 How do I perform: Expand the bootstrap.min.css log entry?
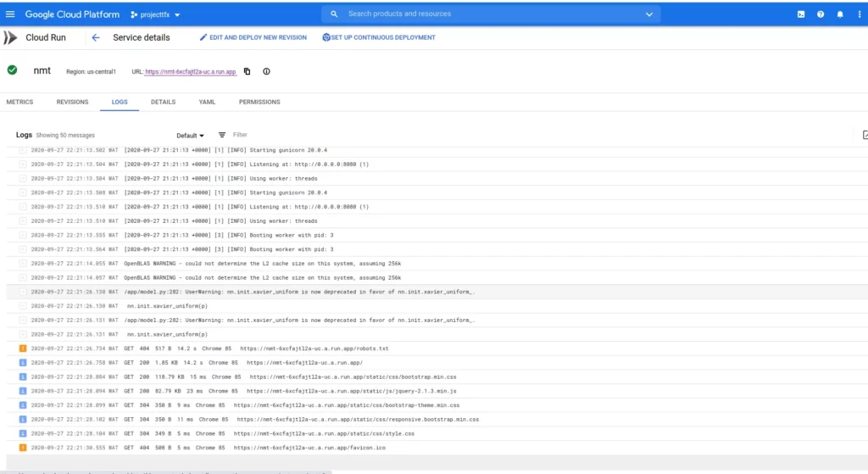tap(437, 377)
